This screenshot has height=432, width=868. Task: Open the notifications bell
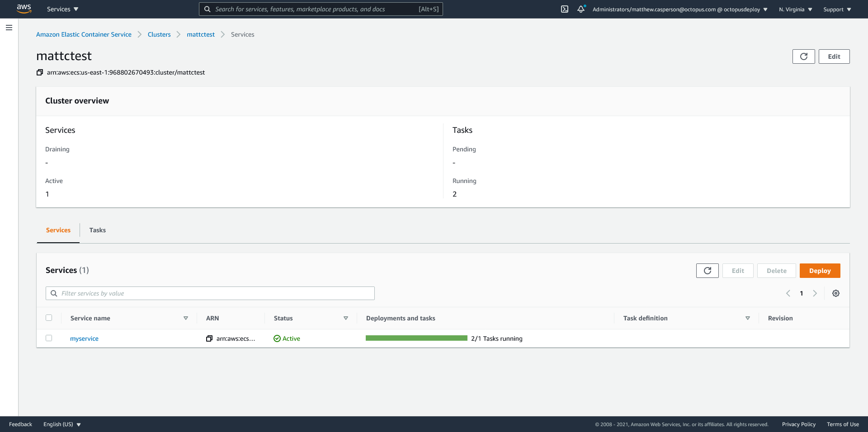pos(581,9)
